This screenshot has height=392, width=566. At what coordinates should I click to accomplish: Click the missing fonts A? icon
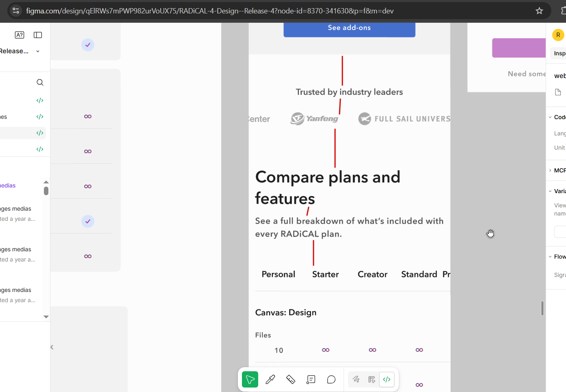coord(20,35)
